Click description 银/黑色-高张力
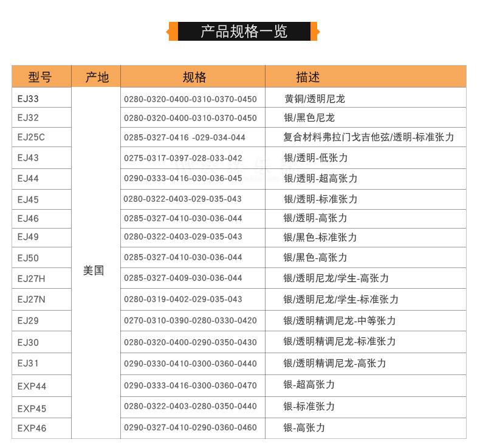This screenshot has height=448, width=480. pos(315,258)
